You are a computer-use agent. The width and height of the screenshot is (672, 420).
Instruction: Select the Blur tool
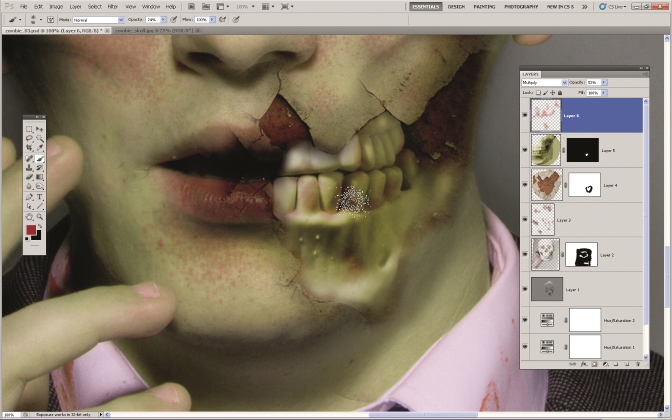click(29, 186)
